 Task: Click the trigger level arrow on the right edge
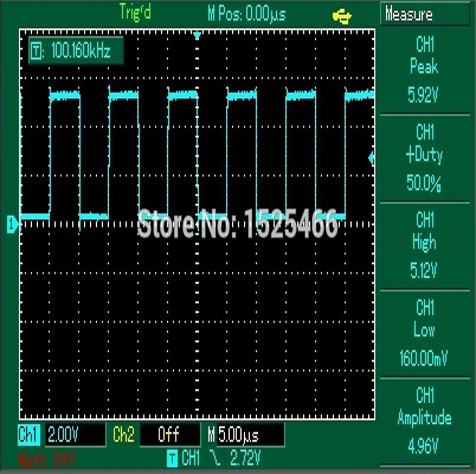(x=372, y=157)
